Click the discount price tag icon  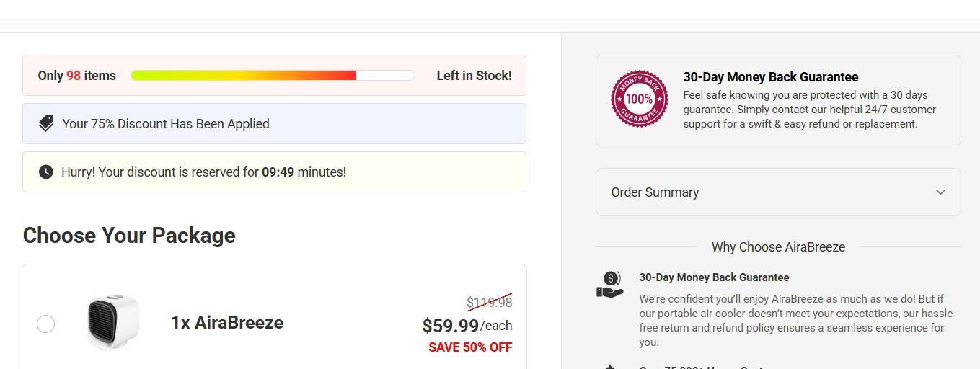point(46,124)
